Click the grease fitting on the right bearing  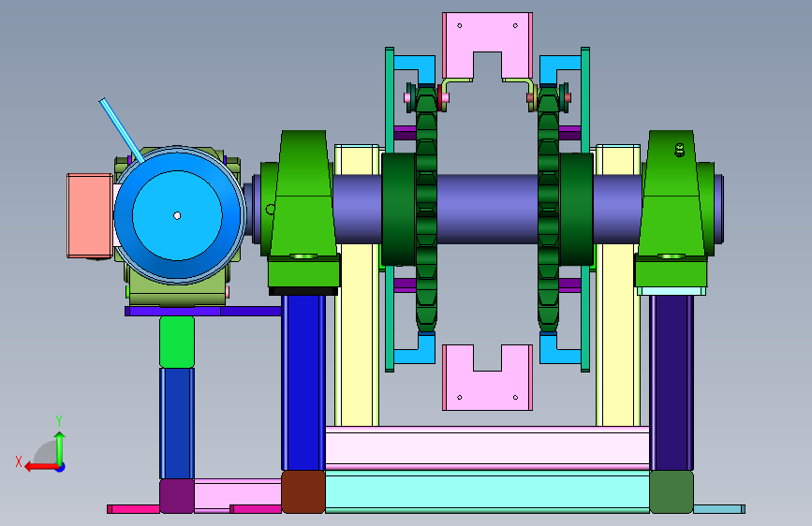(x=680, y=150)
